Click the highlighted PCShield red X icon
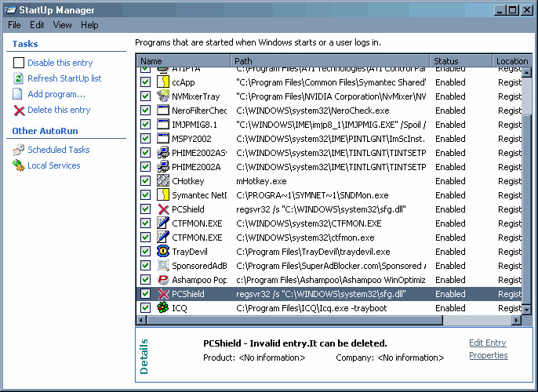The image size is (538, 392). pos(163,294)
